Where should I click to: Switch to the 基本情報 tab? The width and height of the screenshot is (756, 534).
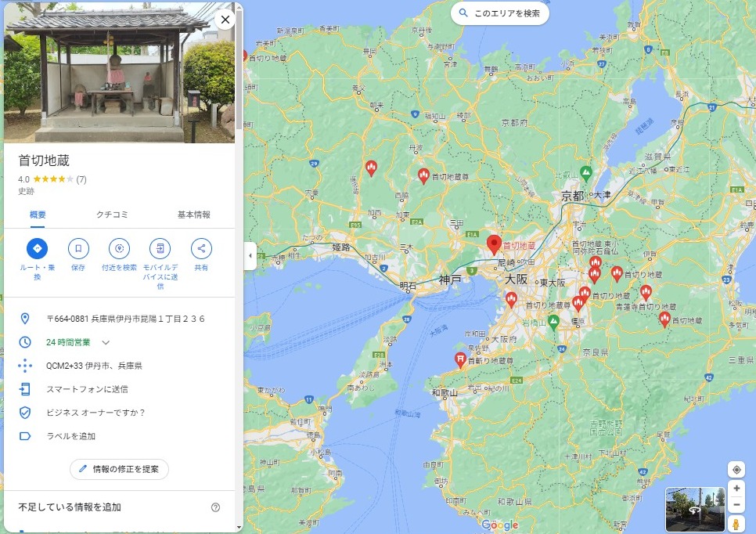click(x=194, y=215)
